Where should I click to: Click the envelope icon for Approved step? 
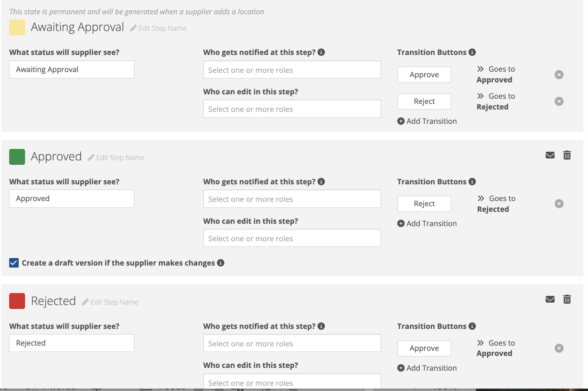tap(550, 155)
